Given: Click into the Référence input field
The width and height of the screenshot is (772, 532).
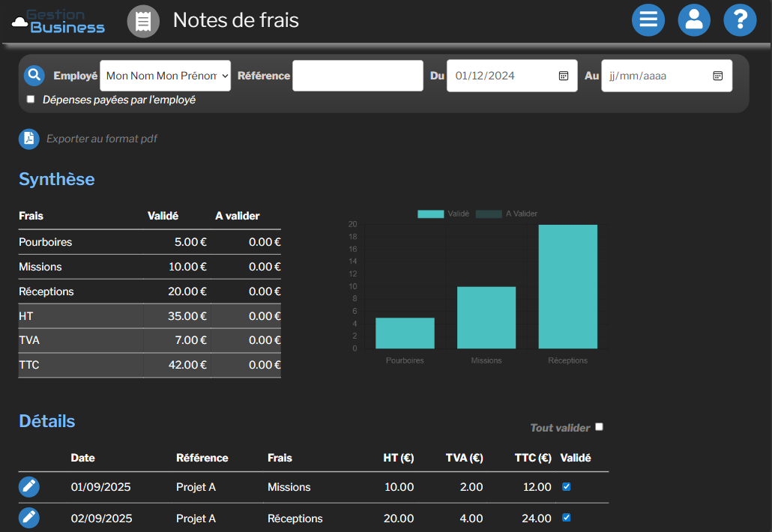Looking at the screenshot, I should [x=358, y=76].
